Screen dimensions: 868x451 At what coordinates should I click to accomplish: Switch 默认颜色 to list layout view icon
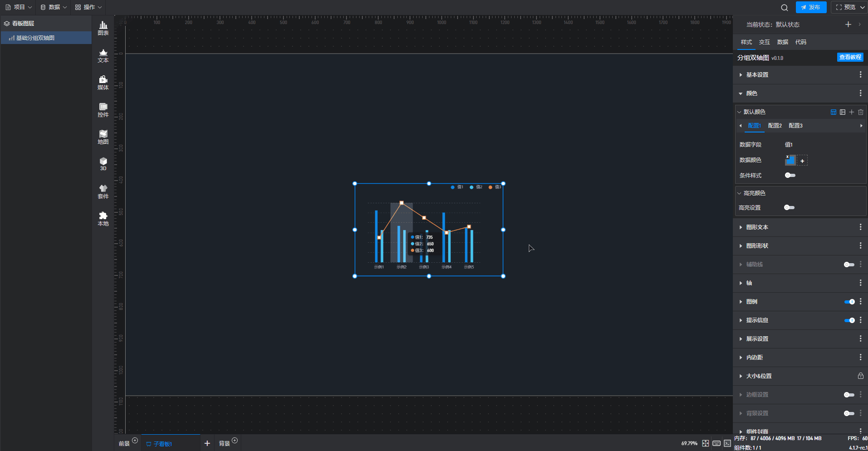coord(843,112)
